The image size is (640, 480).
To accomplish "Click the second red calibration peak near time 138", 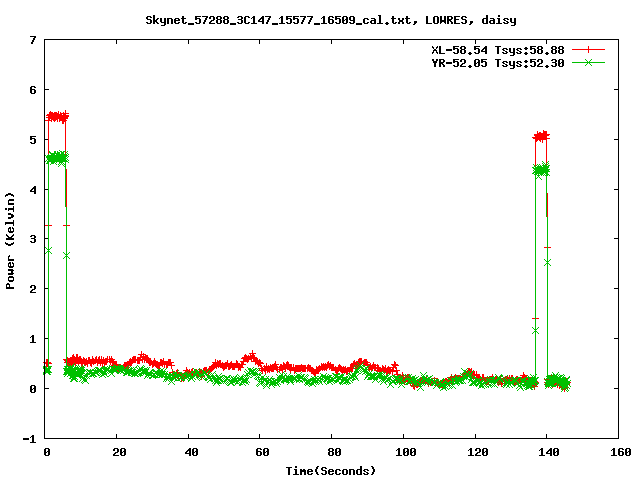I will (541, 136).
